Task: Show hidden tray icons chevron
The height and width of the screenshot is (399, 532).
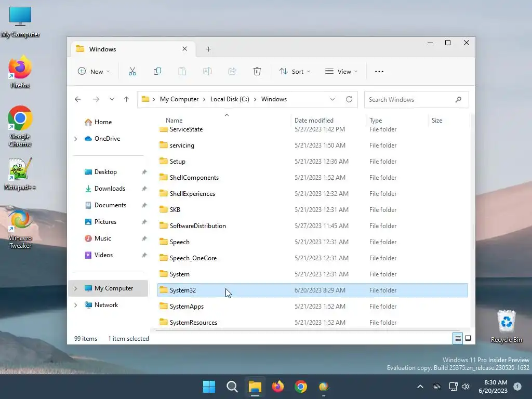Action: click(x=420, y=387)
